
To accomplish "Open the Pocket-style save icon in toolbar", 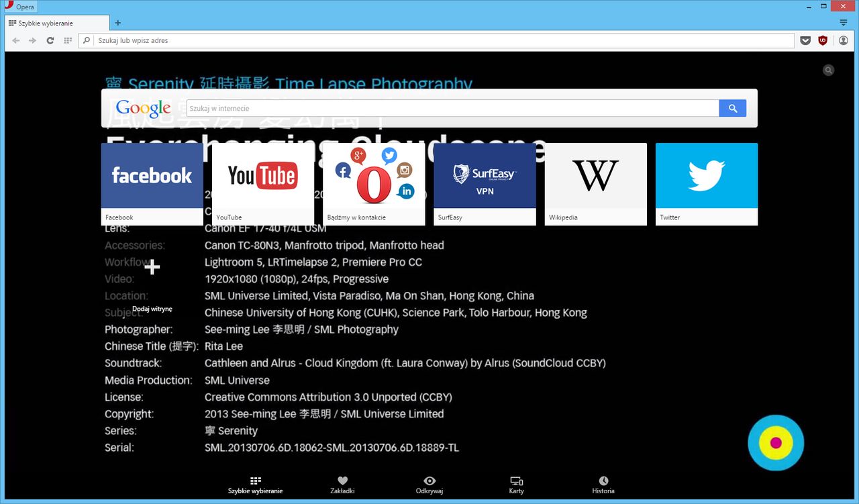I will coord(806,41).
